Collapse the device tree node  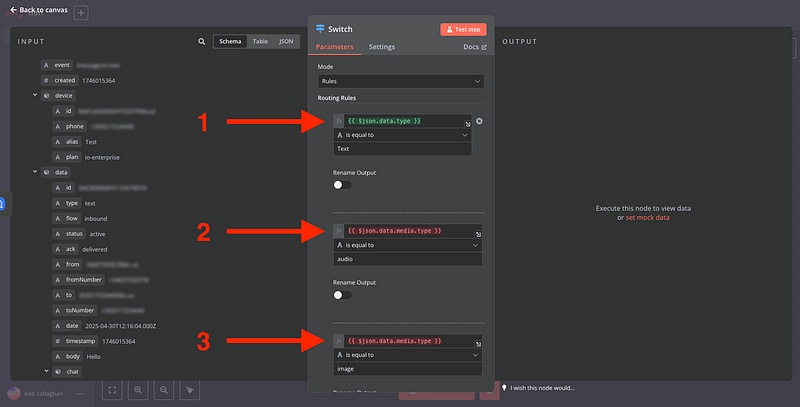coord(35,95)
